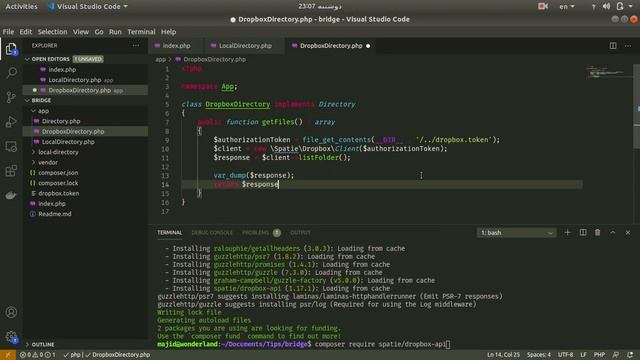This screenshot has height=360, width=640.
Task: Split the editor to the right
Action: [x=613, y=46]
